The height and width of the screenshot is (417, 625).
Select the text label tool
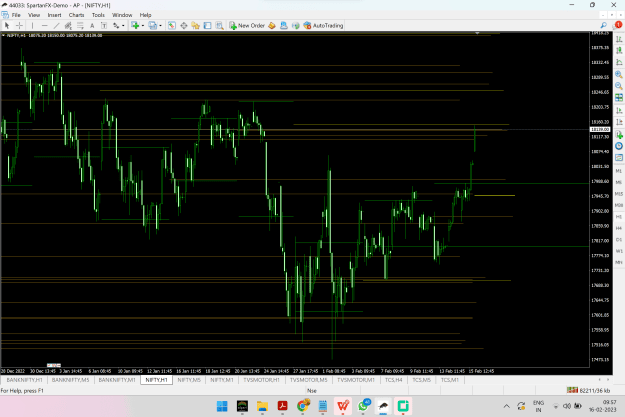click(x=104, y=26)
